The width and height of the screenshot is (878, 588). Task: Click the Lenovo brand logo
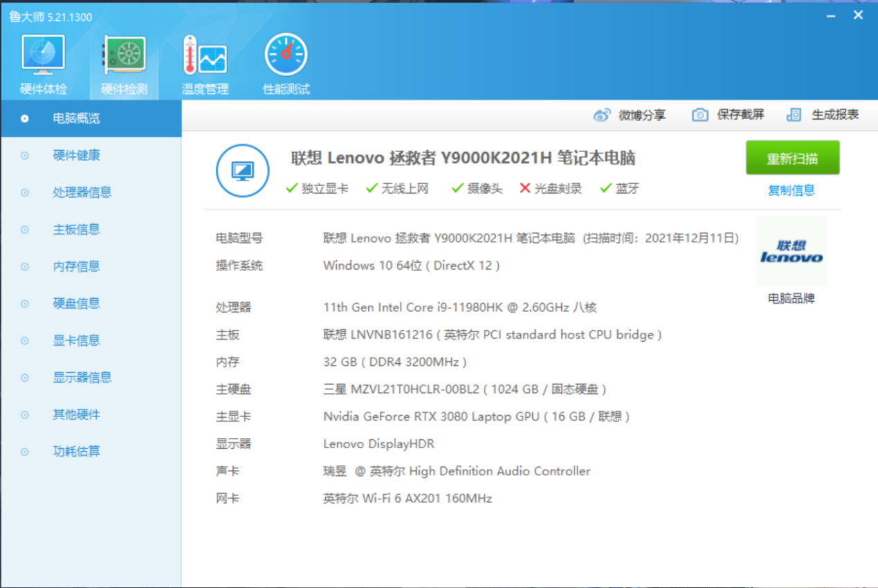(x=792, y=251)
